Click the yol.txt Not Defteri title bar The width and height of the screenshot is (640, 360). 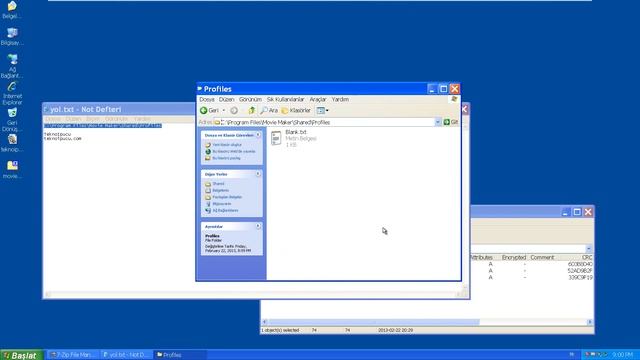(x=118, y=109)
